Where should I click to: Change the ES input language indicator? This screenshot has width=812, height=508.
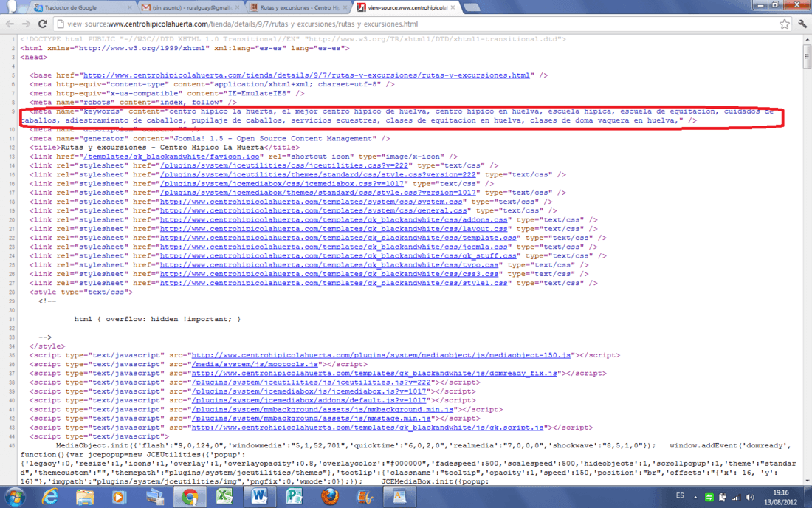(x=680, y=496)
